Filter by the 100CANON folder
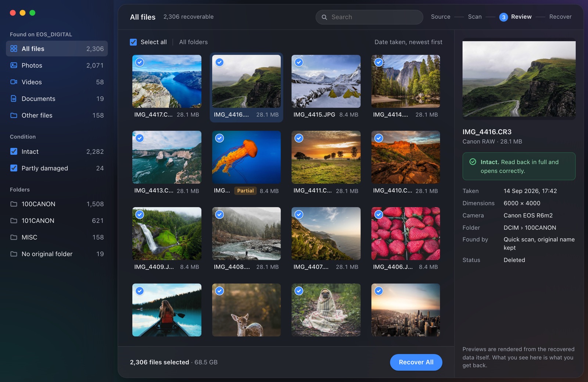 pyautogui.click(x=57, y=204)
